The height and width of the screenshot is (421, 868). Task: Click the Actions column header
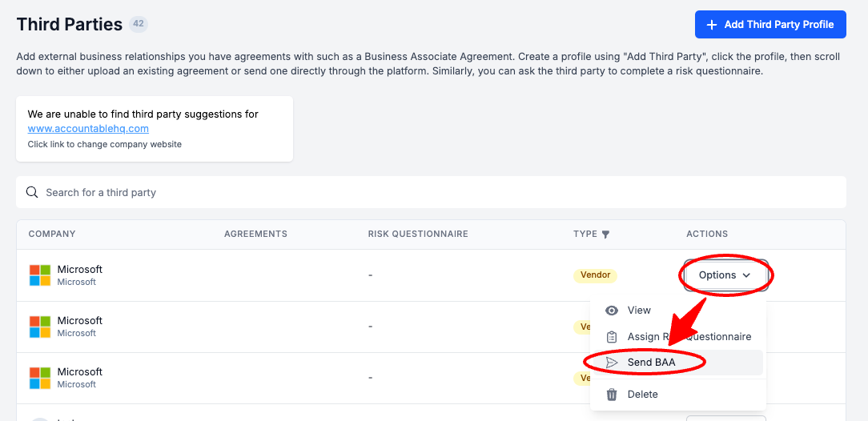tap(707, 234)
